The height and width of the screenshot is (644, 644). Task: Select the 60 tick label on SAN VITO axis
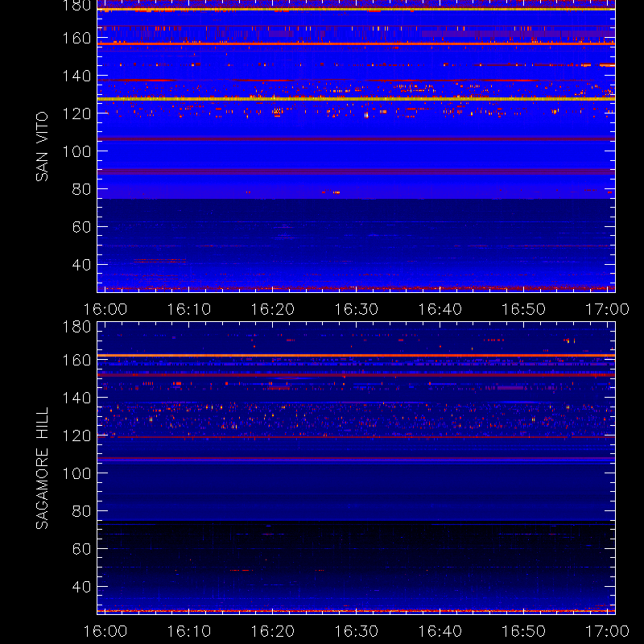click(x=81, y=227)
